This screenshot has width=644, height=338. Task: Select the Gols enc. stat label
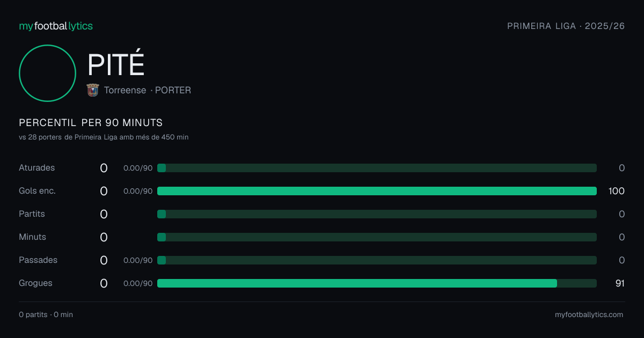(x=37, y=191)
